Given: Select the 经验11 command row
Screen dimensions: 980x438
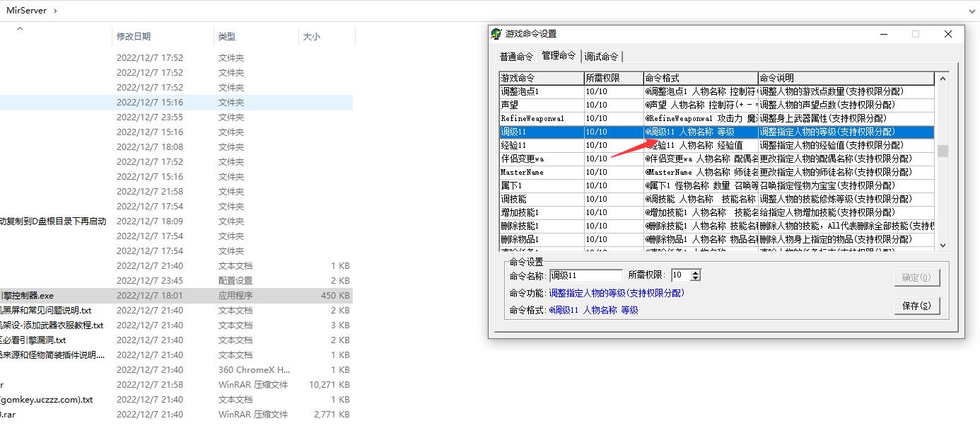Looking at the screenshot, I should tap(541, 145).
